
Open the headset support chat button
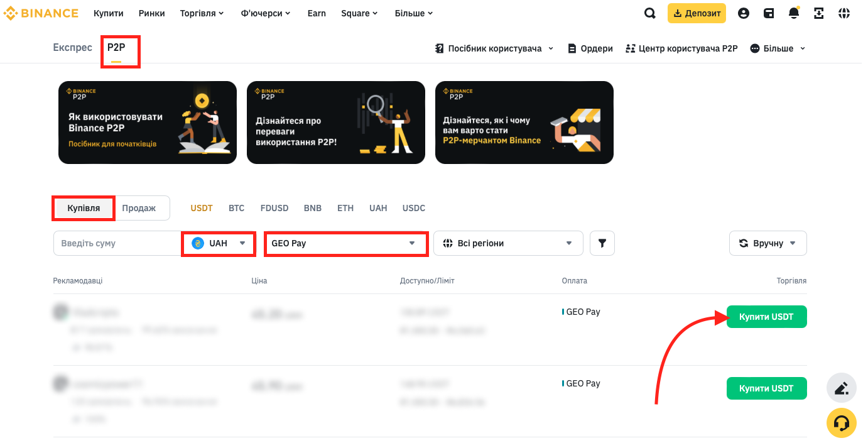point(842,423)
